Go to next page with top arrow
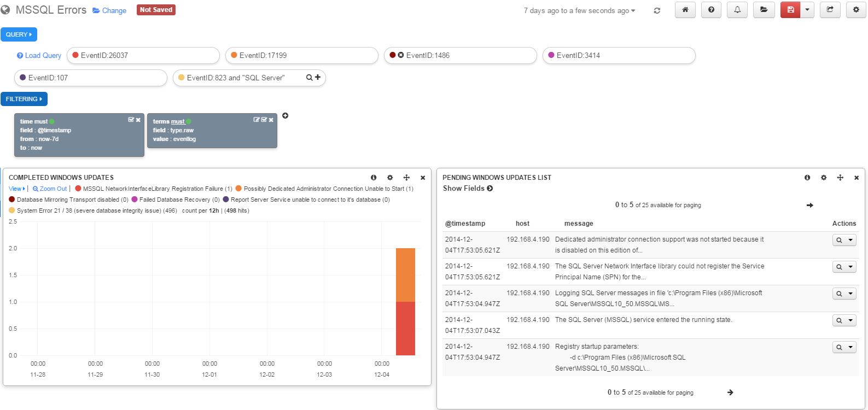The image size is (868, 410). coord(810,205)
